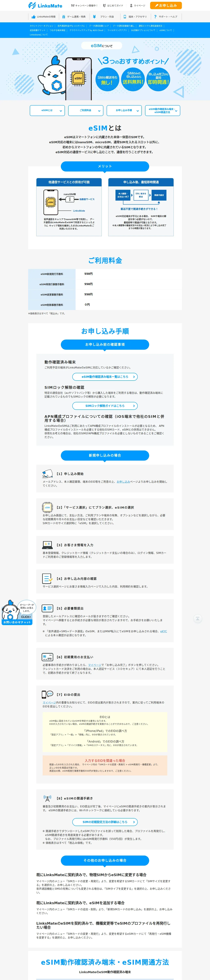Click お申し込み link in step 1
This screenshot has height=980, width=210.
pos(123,482)
